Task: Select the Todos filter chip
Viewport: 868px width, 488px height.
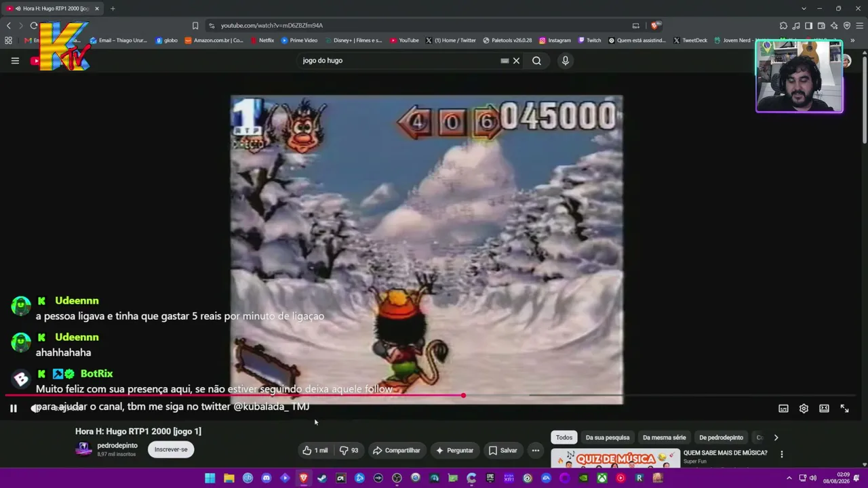Action: (x=564, y=437)
